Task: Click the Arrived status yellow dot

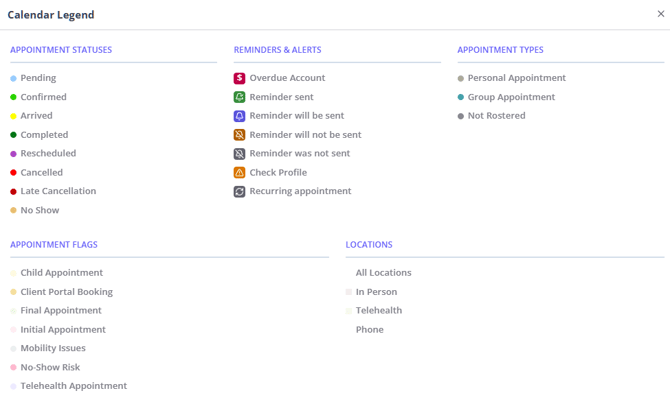Action: [13, 116]
